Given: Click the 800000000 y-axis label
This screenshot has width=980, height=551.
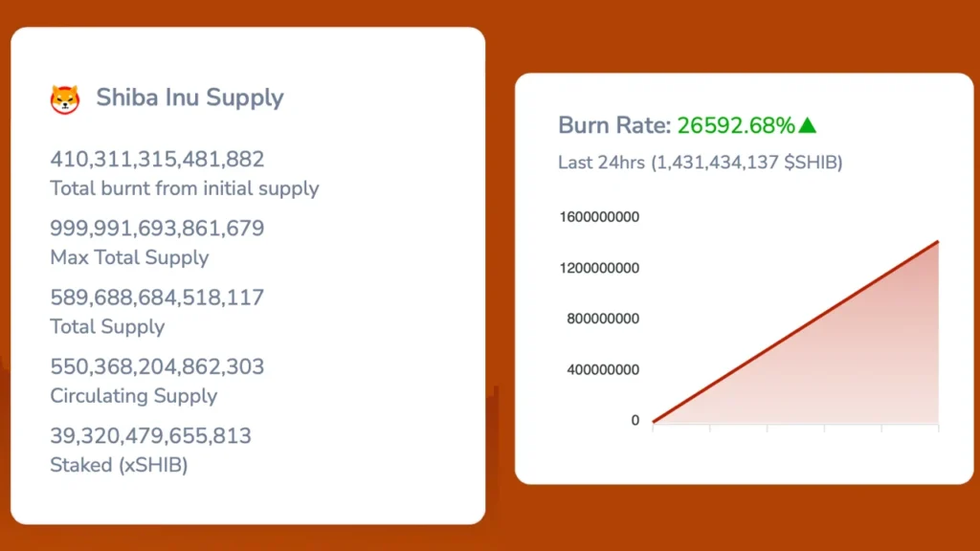Looking at the screenshot, I should (x=603, y=319).
